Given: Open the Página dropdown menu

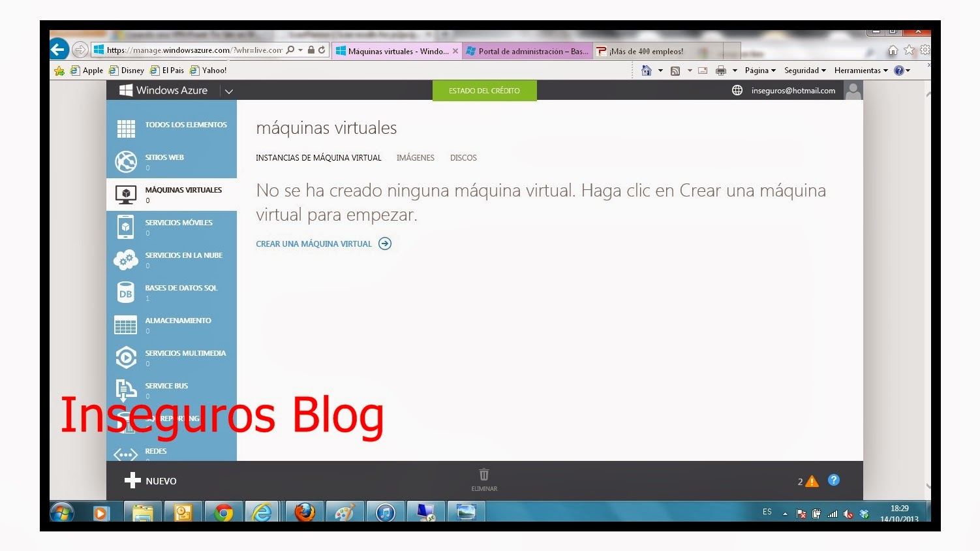Looking at the screenshot, I should click(x=760, y=71).
